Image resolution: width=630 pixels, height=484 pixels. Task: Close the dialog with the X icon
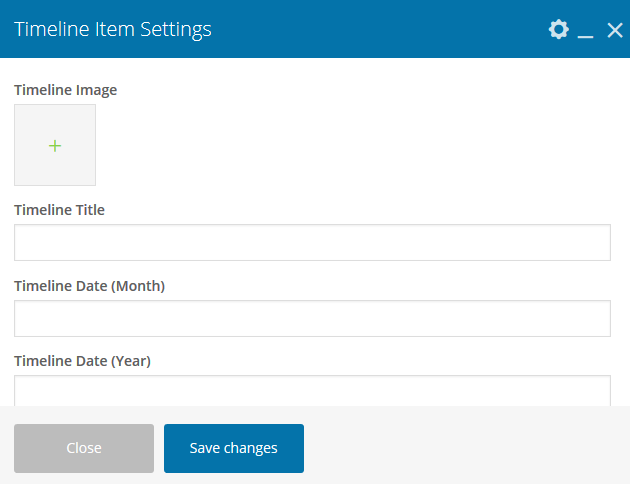point(614,30)
